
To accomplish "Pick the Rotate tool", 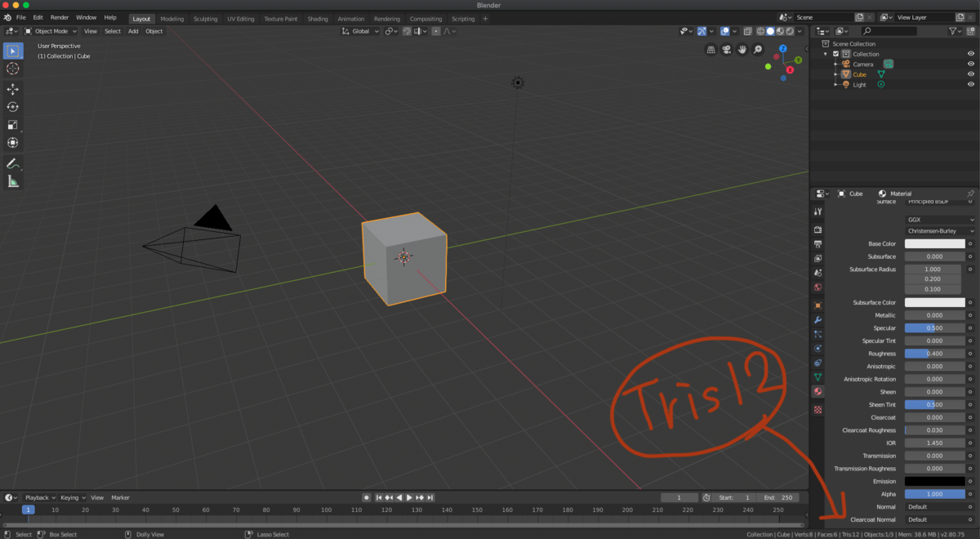I will pos(13,107).
